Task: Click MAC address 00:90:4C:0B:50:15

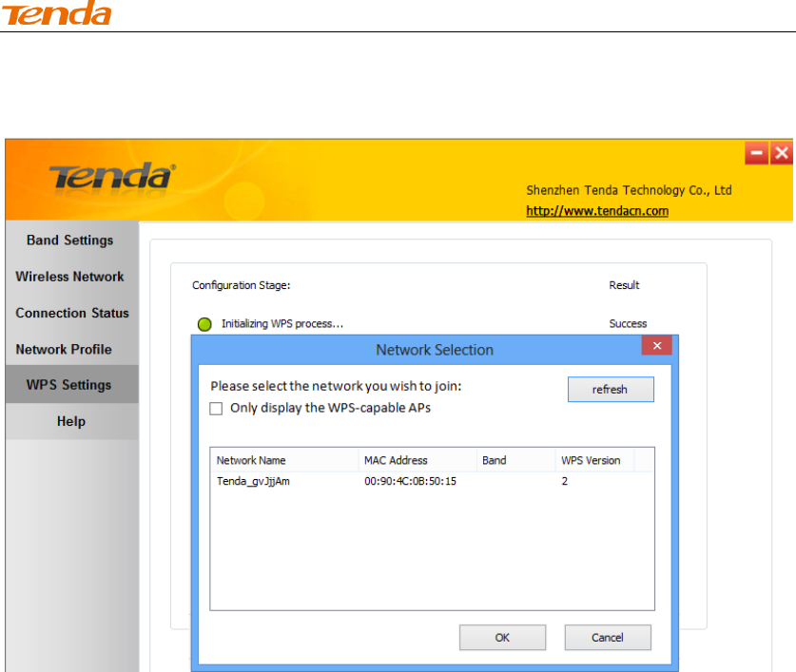Action: [410, 481]
